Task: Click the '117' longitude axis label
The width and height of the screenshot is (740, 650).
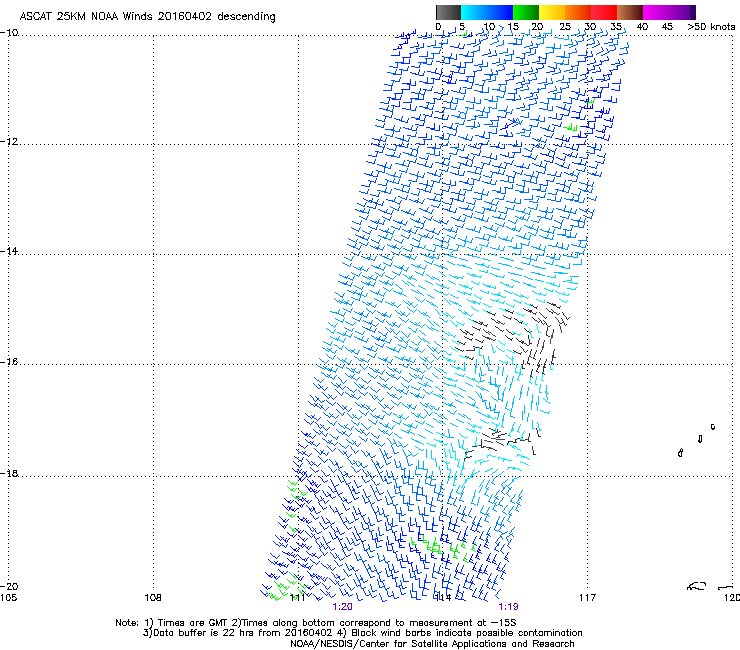Action: (x=588, y=598)
